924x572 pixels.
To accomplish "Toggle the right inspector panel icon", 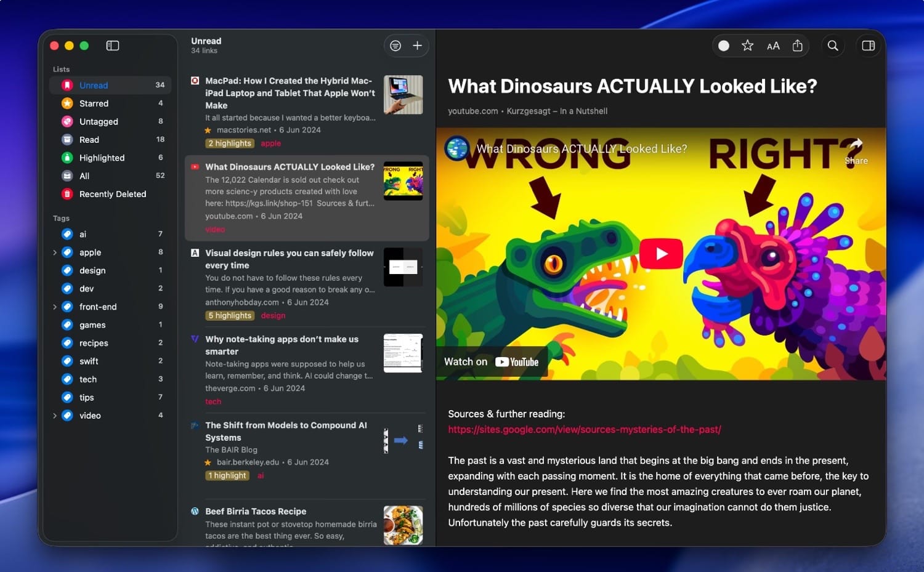I will coord(869,46).
